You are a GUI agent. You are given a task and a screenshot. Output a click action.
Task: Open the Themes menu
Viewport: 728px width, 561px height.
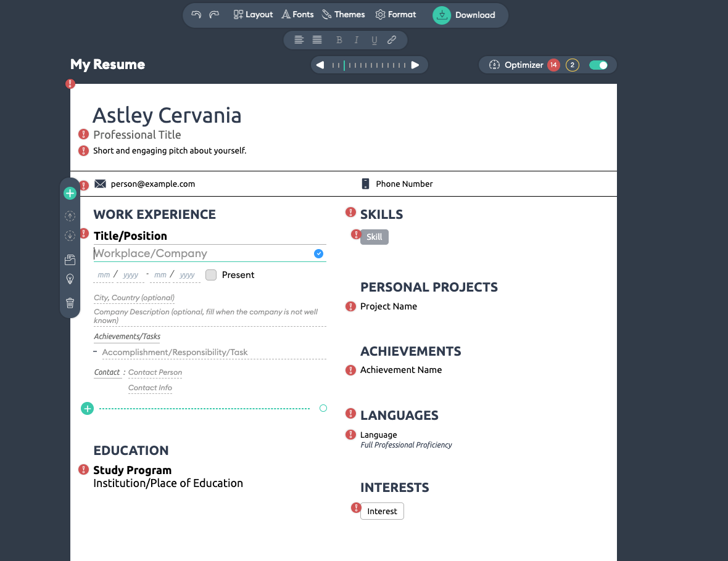343,14
